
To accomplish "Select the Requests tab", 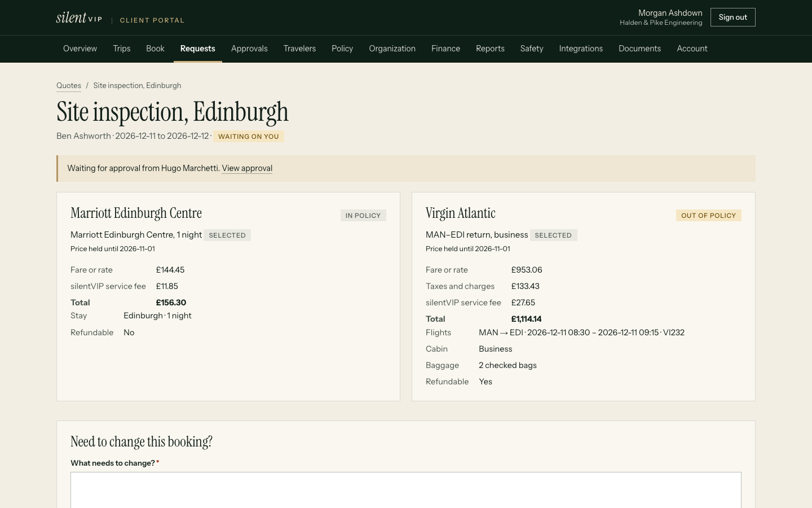I will point(198,49).
